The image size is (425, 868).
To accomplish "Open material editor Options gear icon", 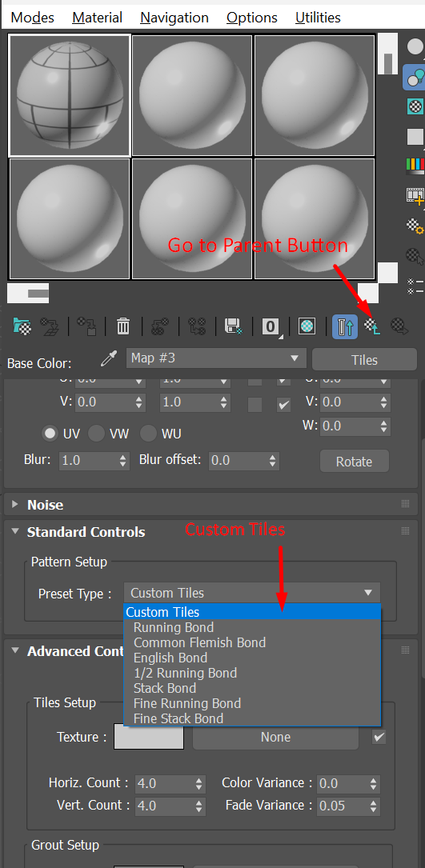I will pos(415,226).
